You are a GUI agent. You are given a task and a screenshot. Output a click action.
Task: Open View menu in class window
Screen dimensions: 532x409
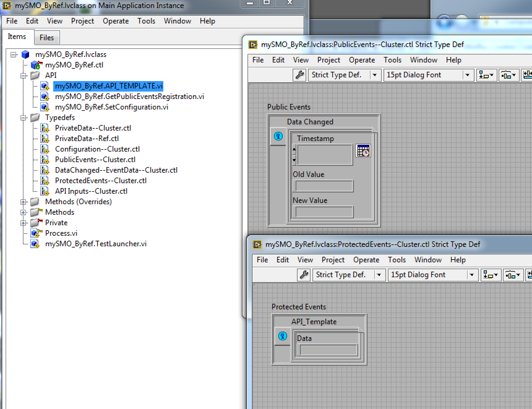pyautogui.click(x=55, y=21)
